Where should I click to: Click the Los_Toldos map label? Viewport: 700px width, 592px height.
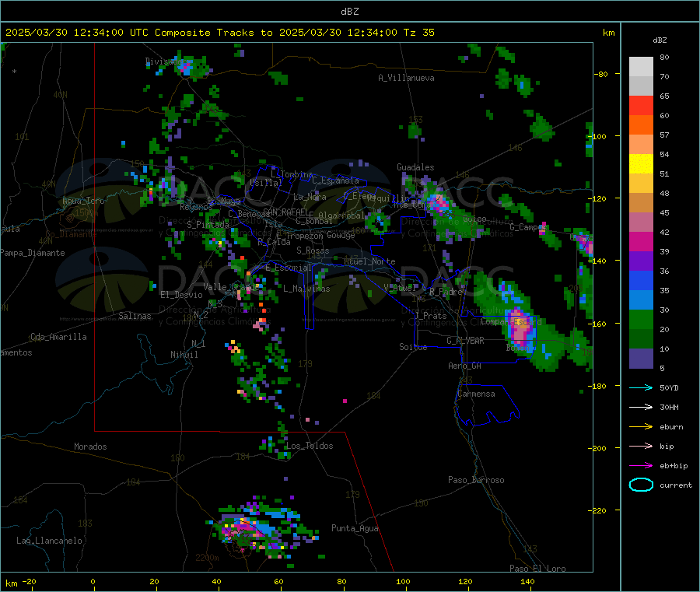pos(310,446)
